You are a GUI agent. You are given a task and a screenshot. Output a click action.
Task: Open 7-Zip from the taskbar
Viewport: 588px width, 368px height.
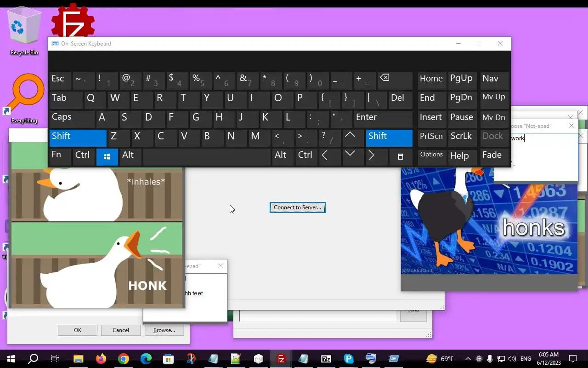click(326, 359)
